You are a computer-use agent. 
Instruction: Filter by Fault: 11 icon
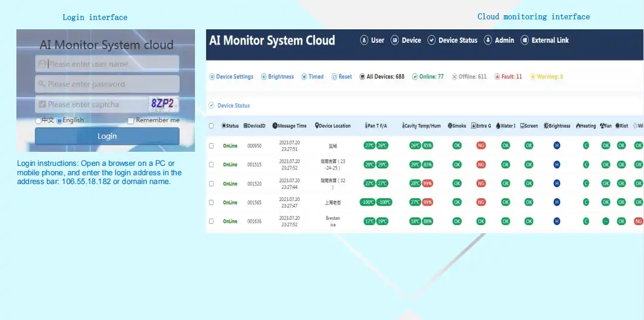point(497,77)
